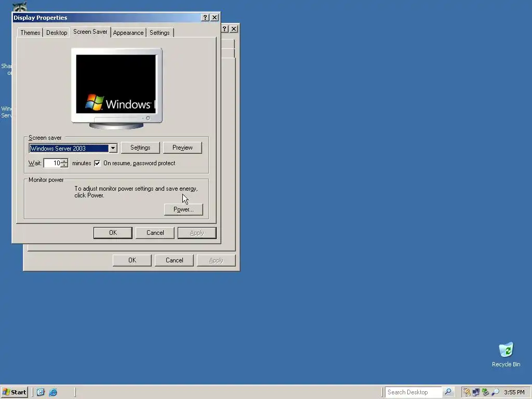Click Apply in the background dialog

(216, 260)
